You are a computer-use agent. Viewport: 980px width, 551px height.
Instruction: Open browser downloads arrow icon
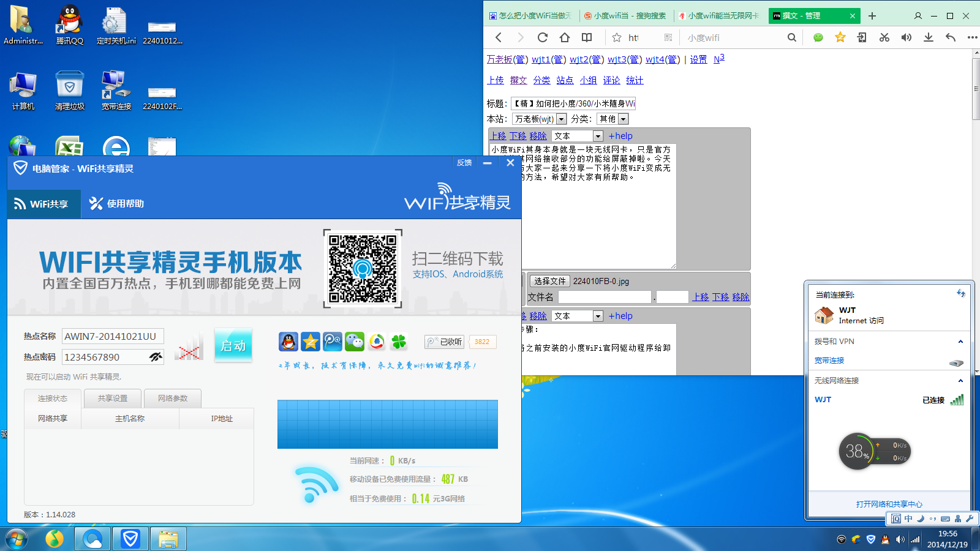pyautogui.click(x=929, y=37)
